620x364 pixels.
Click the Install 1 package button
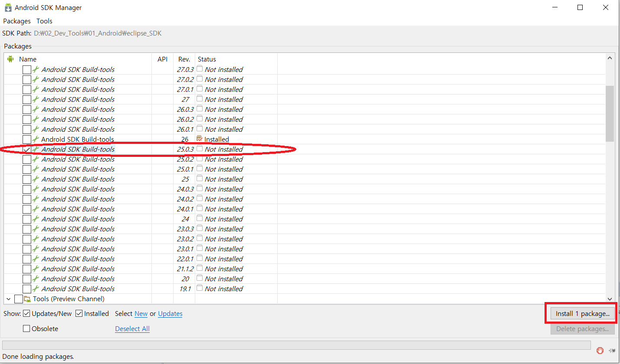tap(583, 314)
